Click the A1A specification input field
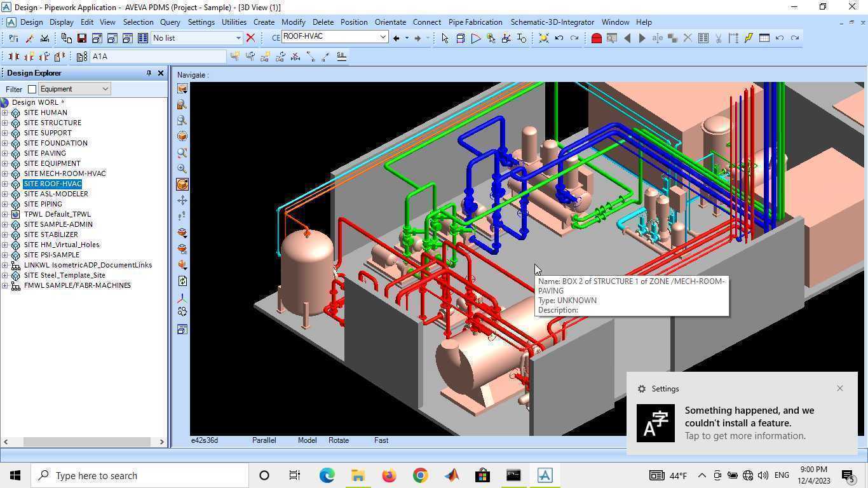This screenshot has width=868, height=488. click(158, 57)
